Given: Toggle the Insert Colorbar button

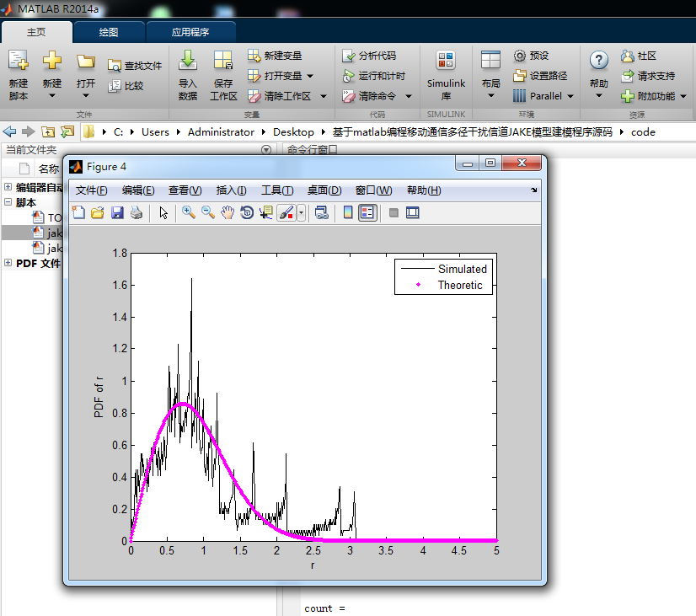Looking at the screenshot, I should 348,212.
